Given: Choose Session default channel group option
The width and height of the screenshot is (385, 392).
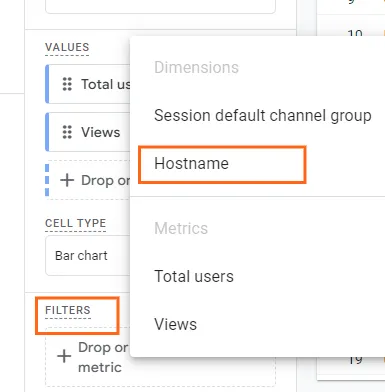Looking at the screenshot, I should 263,116.
